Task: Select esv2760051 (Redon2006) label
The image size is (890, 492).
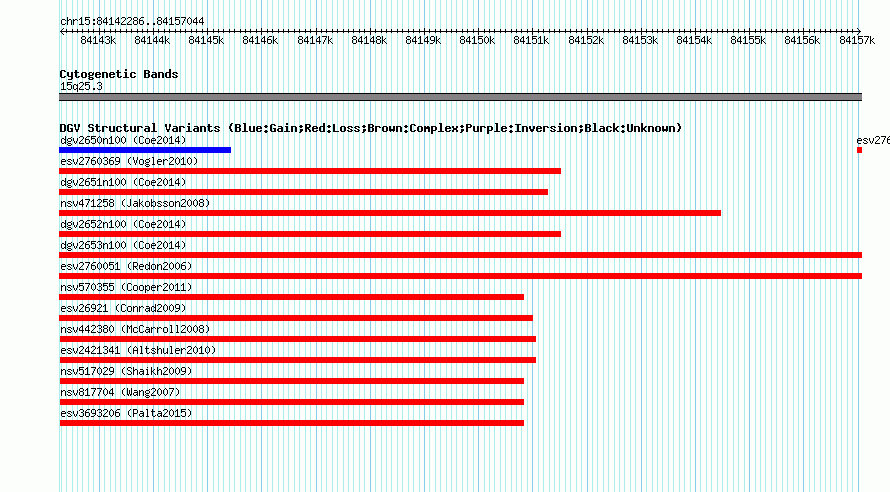Action: [126, 266]
